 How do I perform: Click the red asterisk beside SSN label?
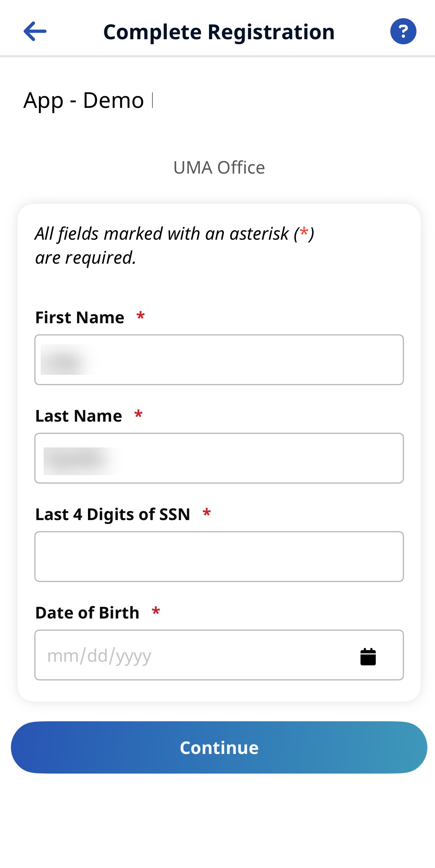[x=207, y=513]
